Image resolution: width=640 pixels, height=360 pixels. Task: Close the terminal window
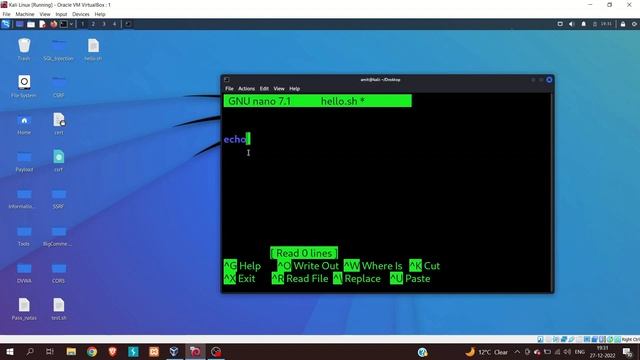549,80
